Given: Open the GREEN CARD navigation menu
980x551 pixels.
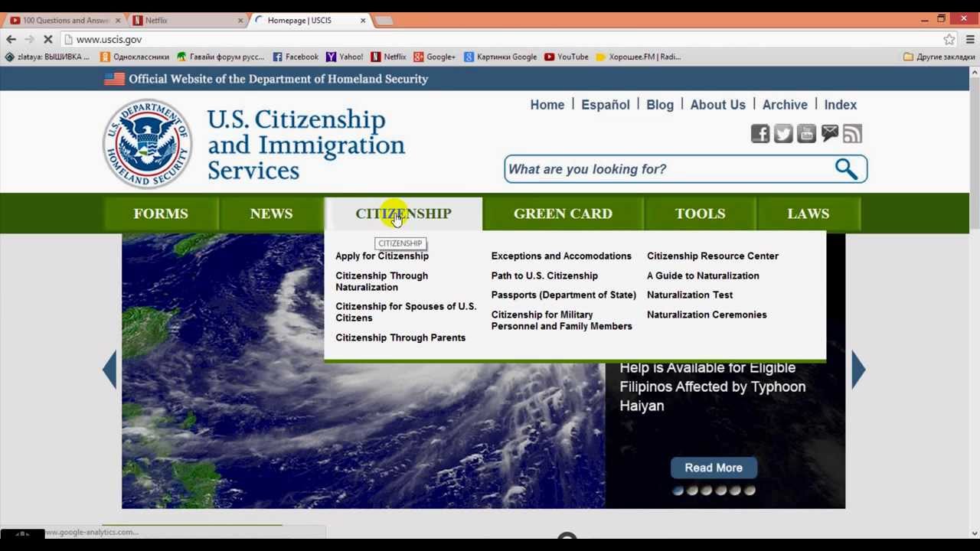Looking at the screenshot, I should [563, 214].
